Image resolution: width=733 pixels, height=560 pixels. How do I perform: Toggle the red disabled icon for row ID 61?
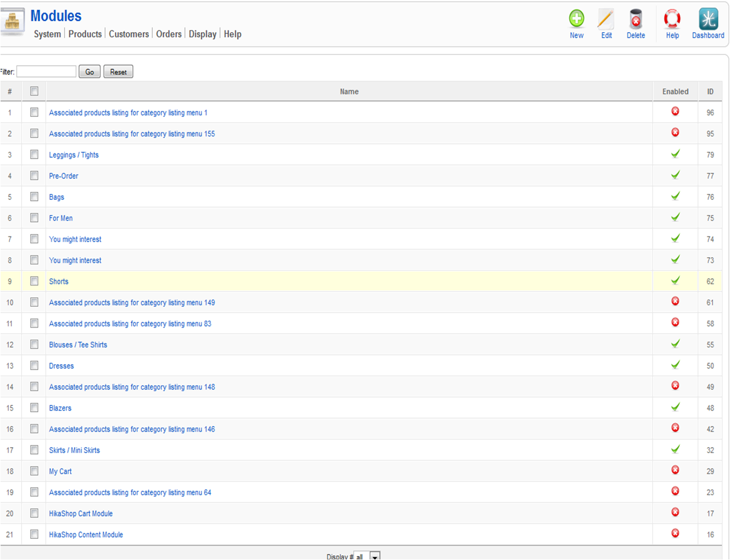click(x=675, y=301)
